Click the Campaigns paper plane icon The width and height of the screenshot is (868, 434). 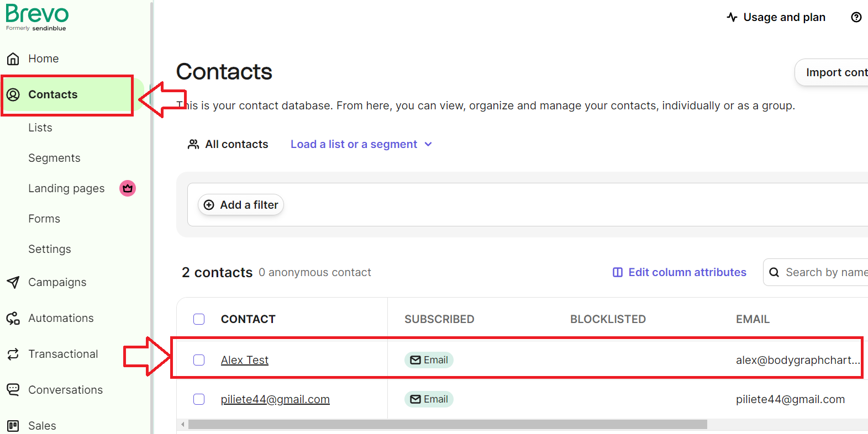pos(13,282)
